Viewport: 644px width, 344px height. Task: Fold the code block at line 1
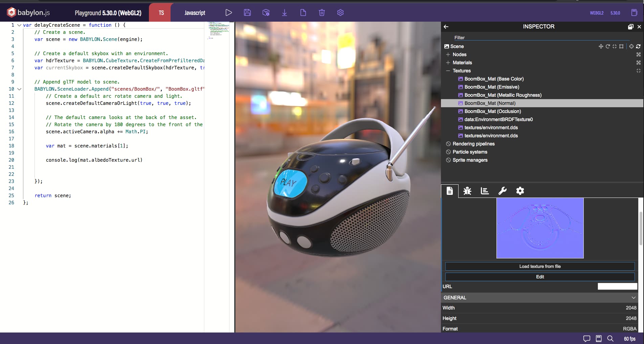click(x=19, y=25)
